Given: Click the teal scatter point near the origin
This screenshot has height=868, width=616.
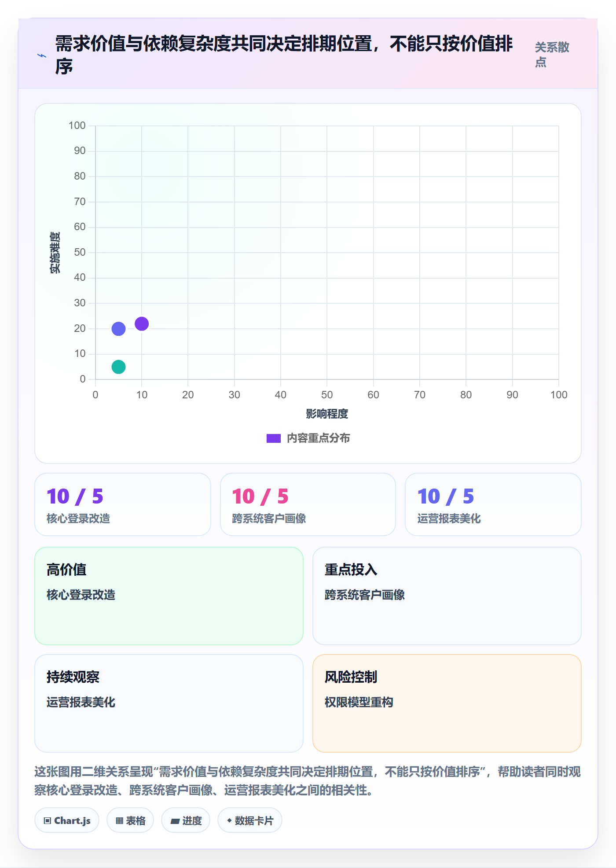Looking at the screenshot, I should (118, 367).
